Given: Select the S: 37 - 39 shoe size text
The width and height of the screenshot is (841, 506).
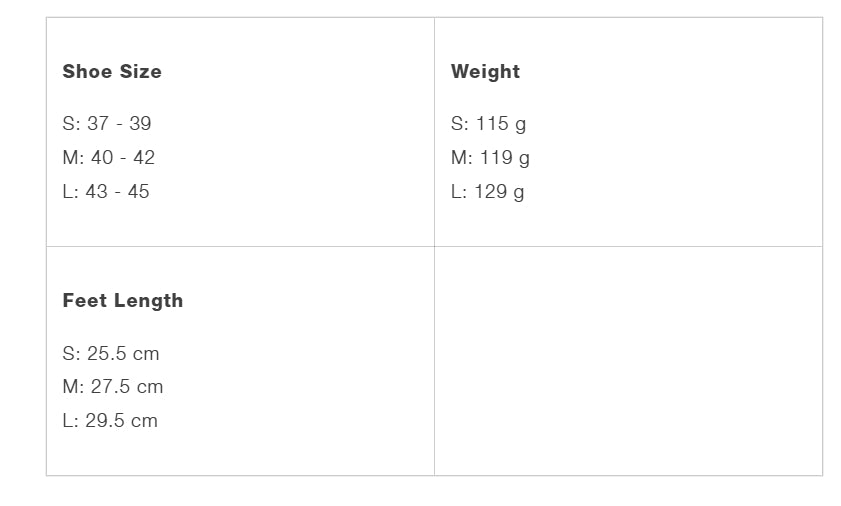Looking at the screenshot, I should click(106, 124).
